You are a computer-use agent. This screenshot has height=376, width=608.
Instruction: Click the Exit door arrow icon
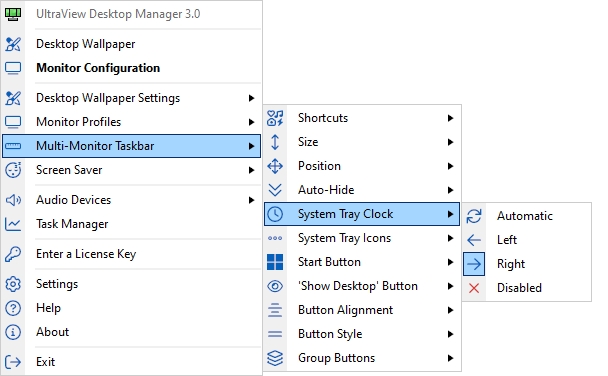tap(13, 362)
